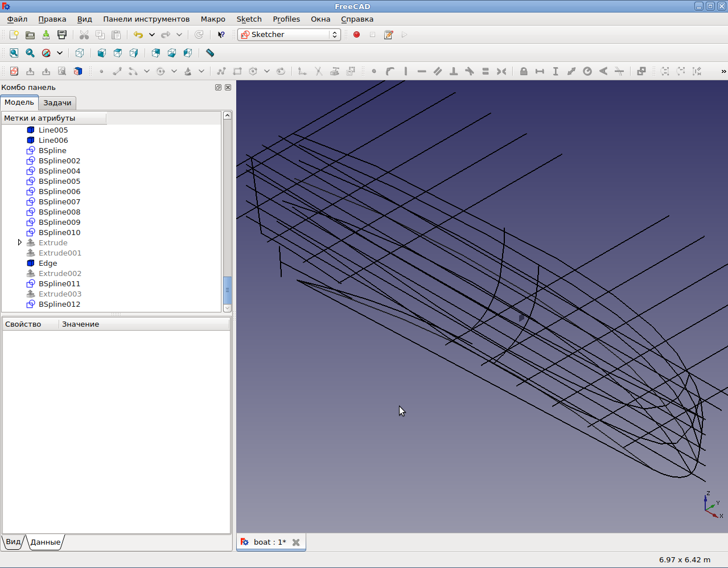
Task: Open the measure distance tool
Action: 210,53
